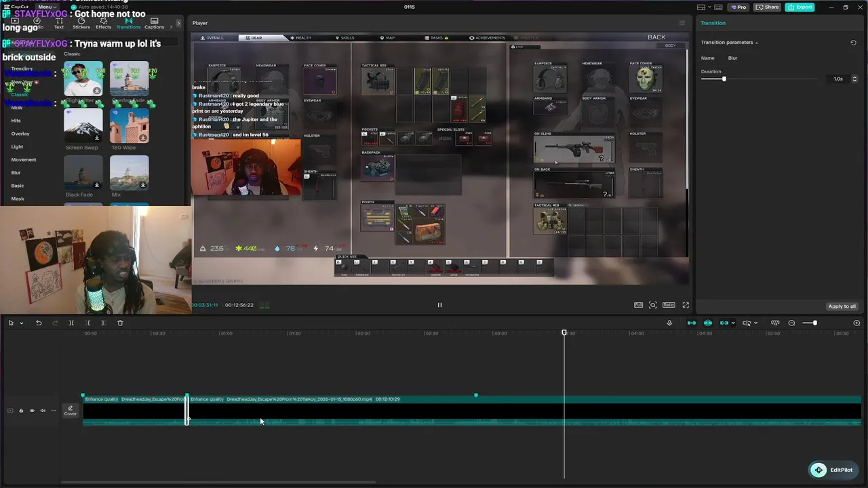Reset transition parameters
This screenshot has width=868, height=488.
pyautogui.click(x=853, y=42)
